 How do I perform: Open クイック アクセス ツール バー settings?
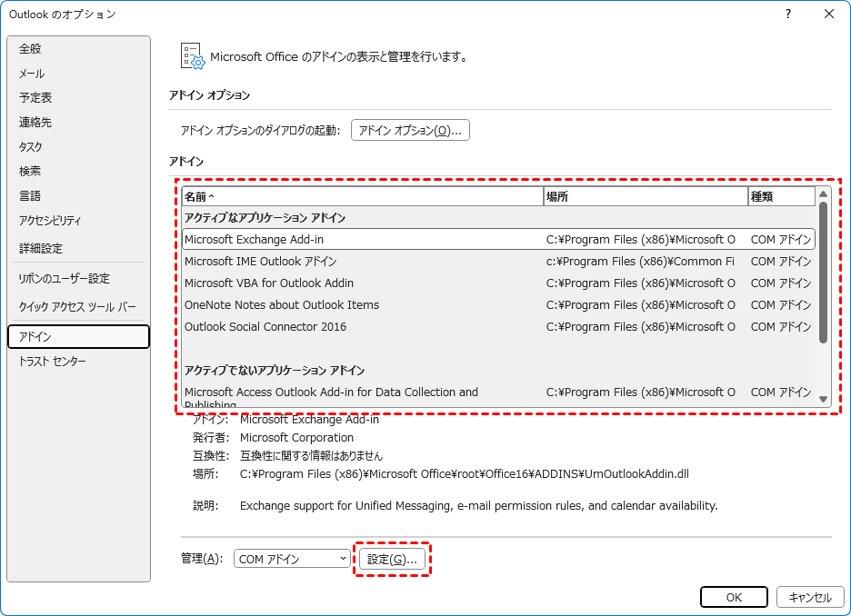[x=79, y=307]
